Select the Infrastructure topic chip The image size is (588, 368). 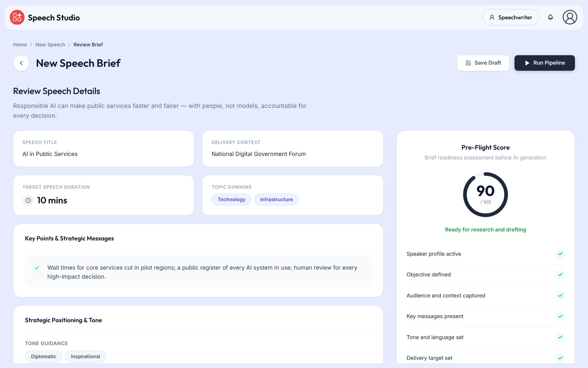276,200
